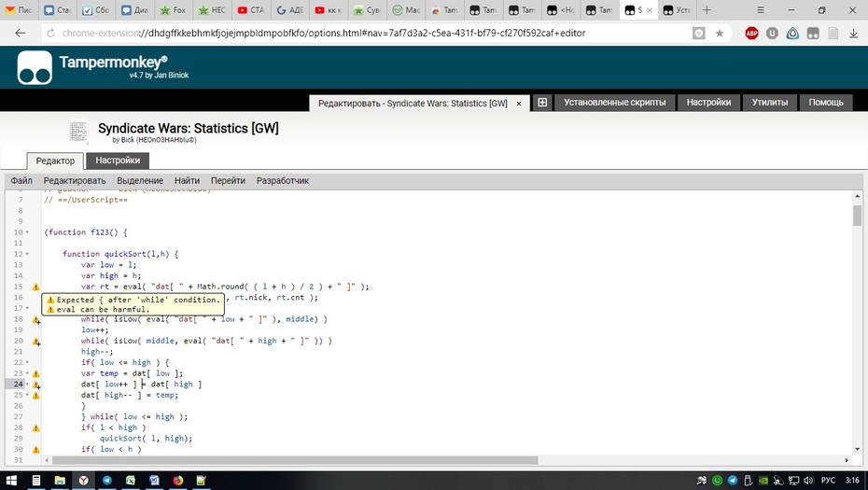The height and width of the screenshot is (490, 868).
Task: Click the editor vertical scrollbar thumb
Action: pos(857,216)
